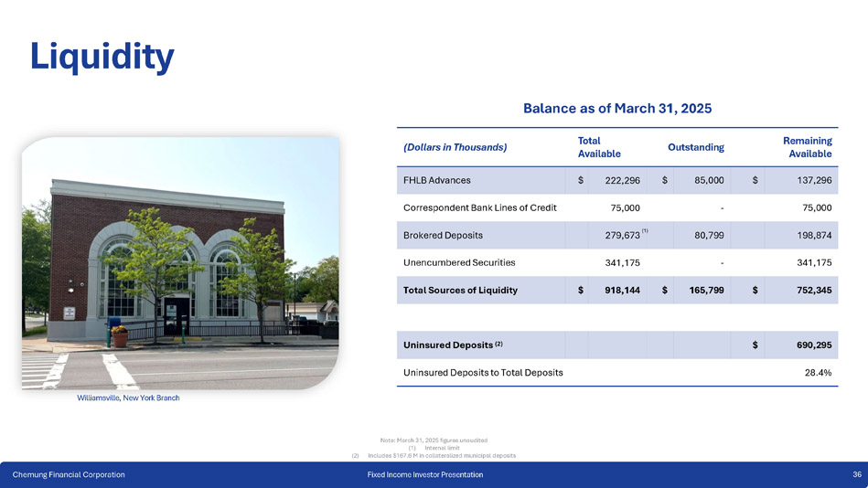Click the Outstanding column header
Screen dimensions: 868x488
point(695,147)
